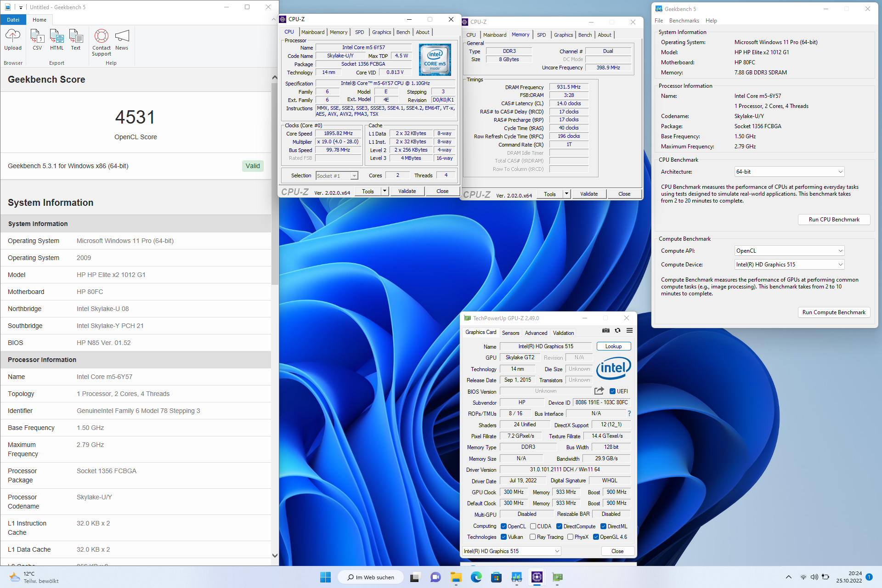Open the Chat icon on the taskbar
Viewport: 882px width, 588px height.
tap(435, 577)
